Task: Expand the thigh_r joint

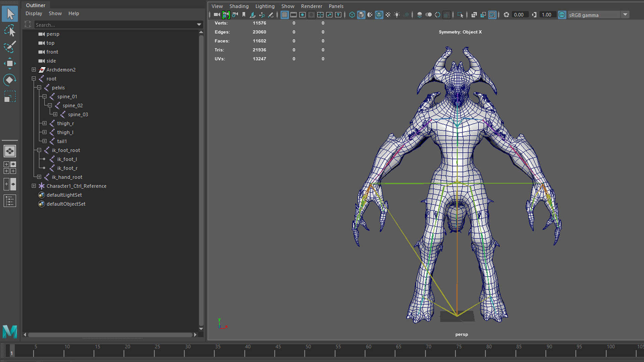Action: tap(44, 123)
